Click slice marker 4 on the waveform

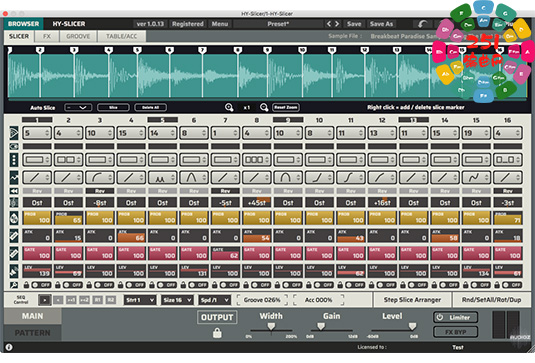click(109, 50)
